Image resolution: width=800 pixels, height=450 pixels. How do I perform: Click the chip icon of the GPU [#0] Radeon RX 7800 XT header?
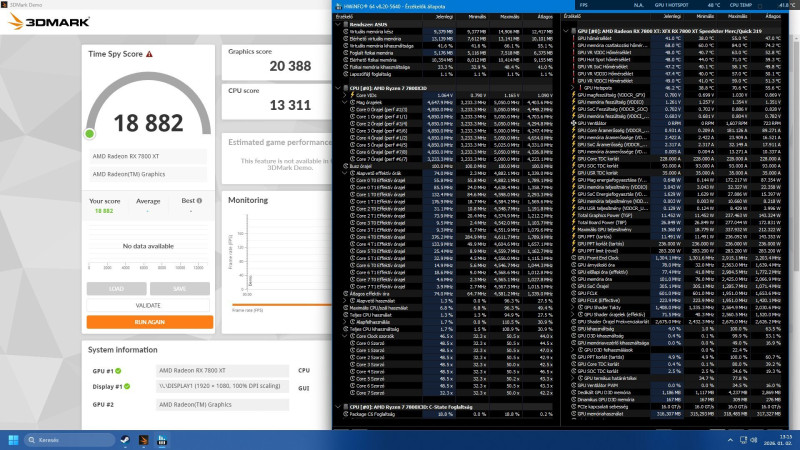(574, 31)
